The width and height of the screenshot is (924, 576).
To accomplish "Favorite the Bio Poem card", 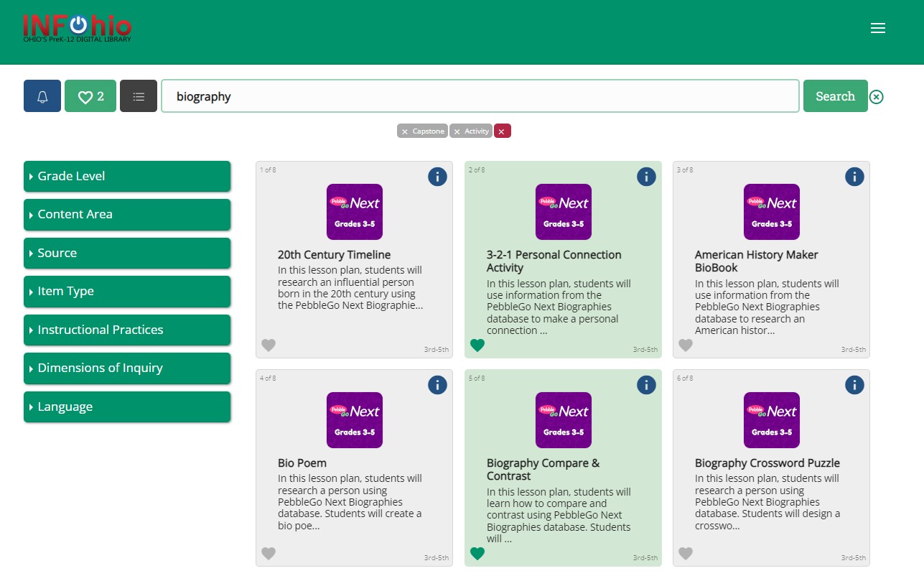I will [x=269, y=554].
